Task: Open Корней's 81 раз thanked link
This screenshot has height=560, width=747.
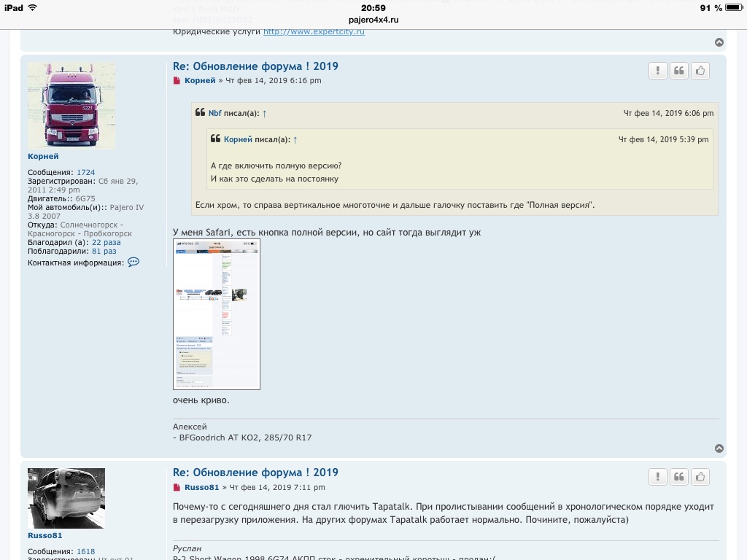Action: [x=104, y=252]
